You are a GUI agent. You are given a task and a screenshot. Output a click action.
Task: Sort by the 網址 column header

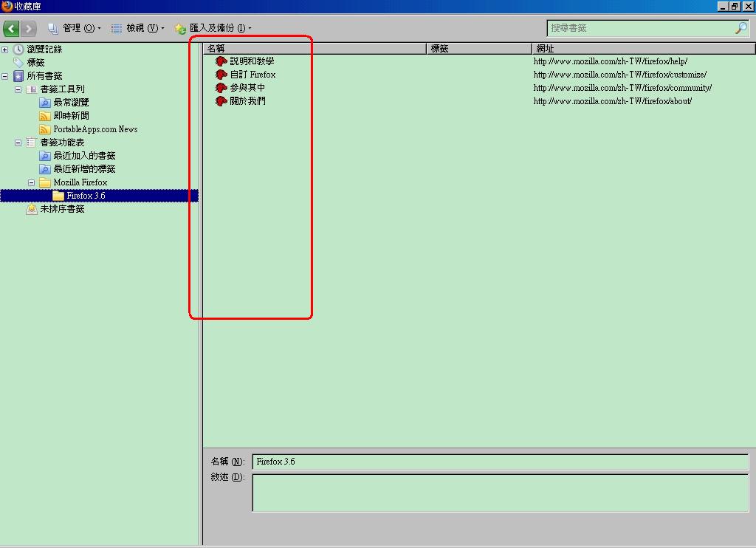click(x=644, y=49)
